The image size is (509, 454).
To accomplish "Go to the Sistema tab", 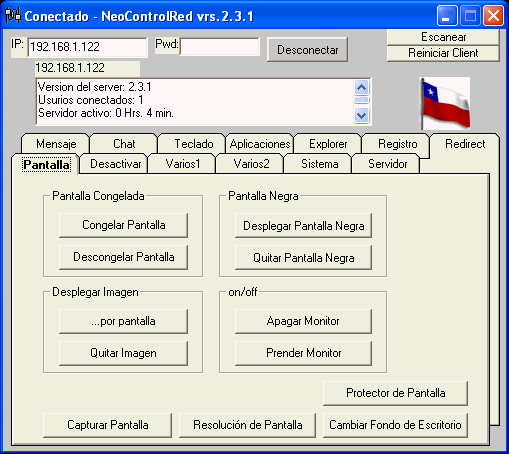I will [319, 164].
